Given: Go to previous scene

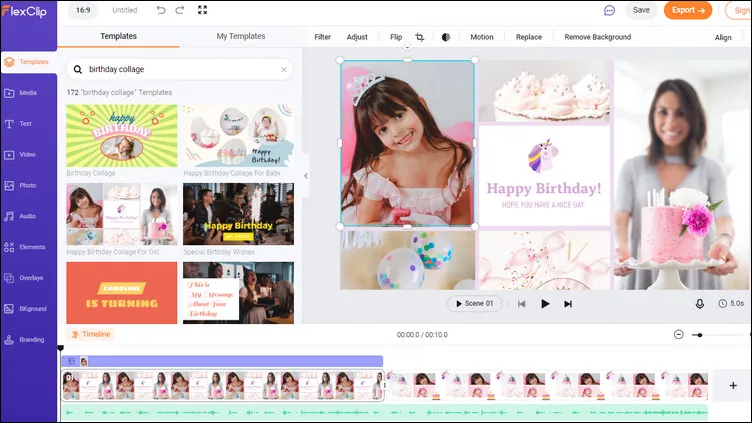Looking at the screenshot, I should click(x=521, y=304).
